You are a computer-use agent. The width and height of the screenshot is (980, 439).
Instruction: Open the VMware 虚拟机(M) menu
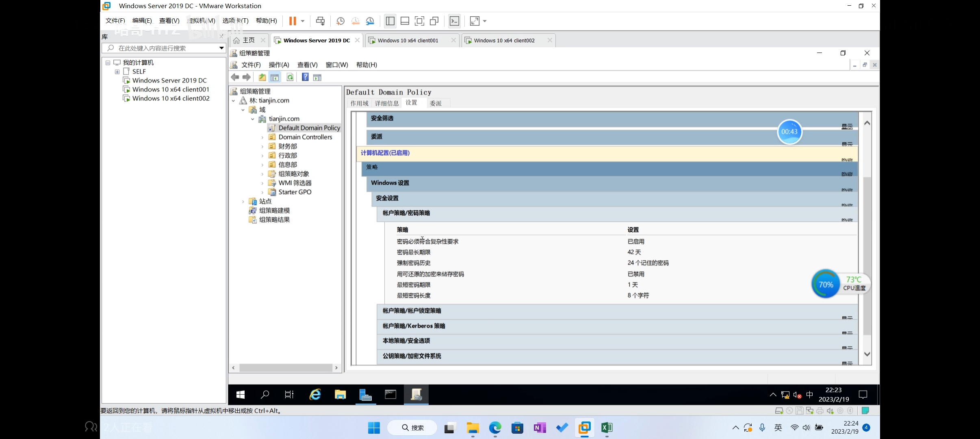tap(202, 21)
